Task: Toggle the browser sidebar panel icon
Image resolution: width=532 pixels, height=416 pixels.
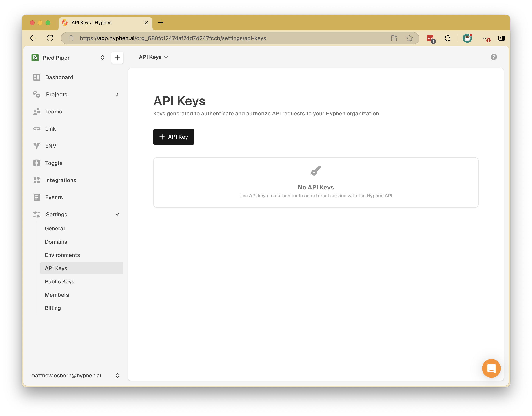Action: [501, 38]
